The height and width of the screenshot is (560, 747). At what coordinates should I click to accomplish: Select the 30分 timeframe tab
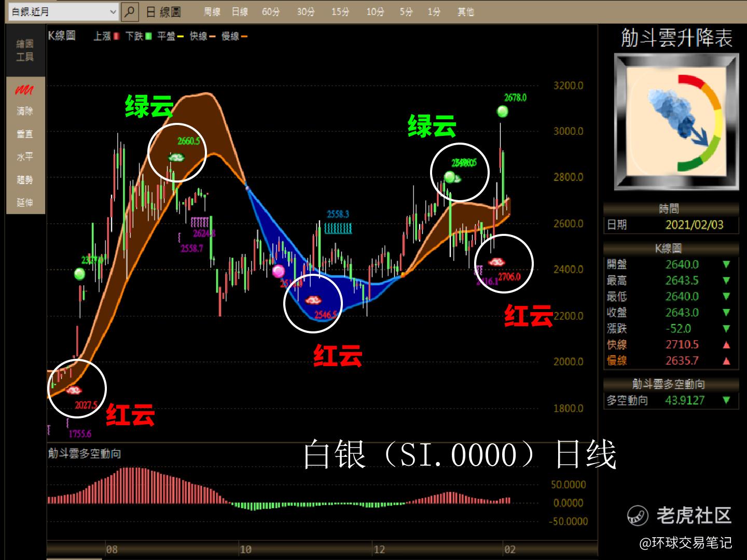306,11
